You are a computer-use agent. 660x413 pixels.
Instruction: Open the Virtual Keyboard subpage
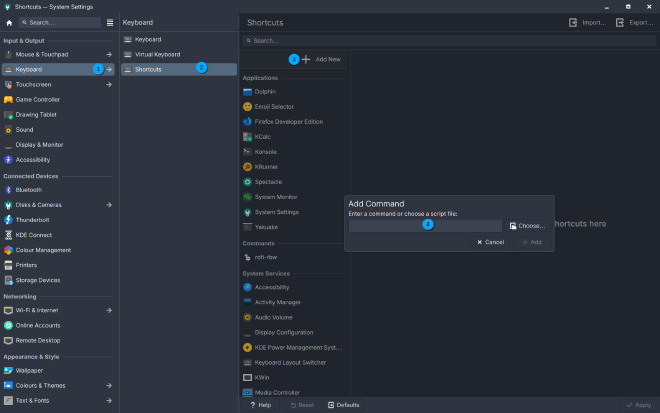pos(157,54)
